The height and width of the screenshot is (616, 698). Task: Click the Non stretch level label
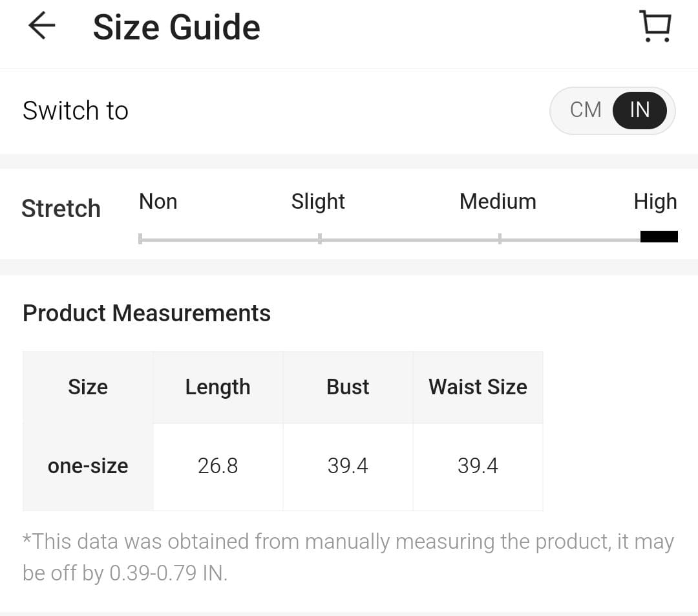158,202
